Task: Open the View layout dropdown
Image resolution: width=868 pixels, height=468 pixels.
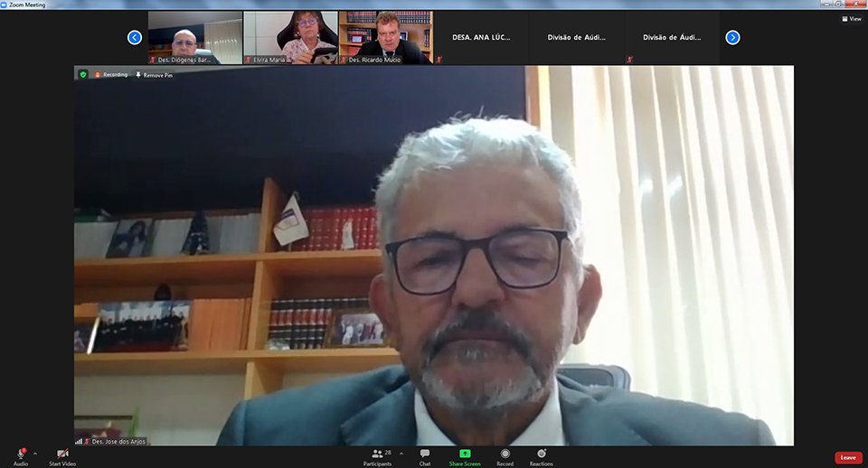Action: pos(851,18)
